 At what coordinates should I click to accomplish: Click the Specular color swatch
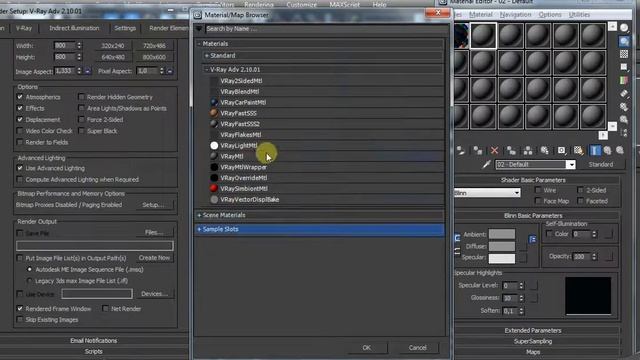point(502,258)
